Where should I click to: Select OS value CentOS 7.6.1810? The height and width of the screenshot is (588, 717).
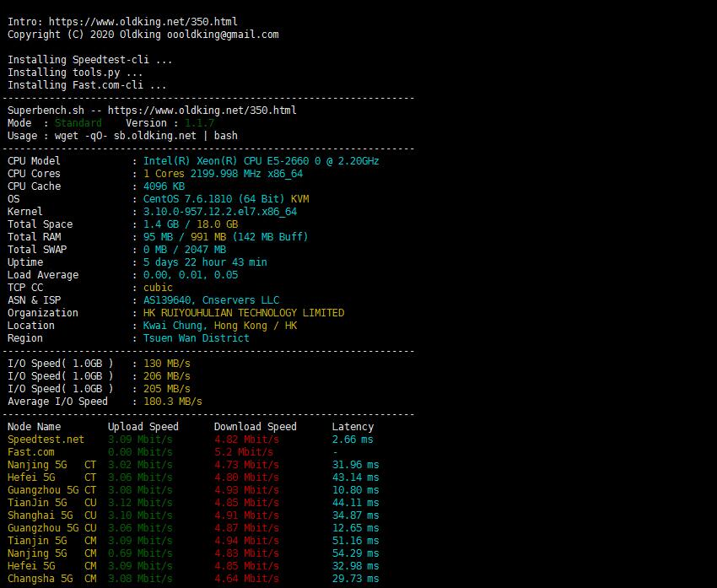[213, 199]
